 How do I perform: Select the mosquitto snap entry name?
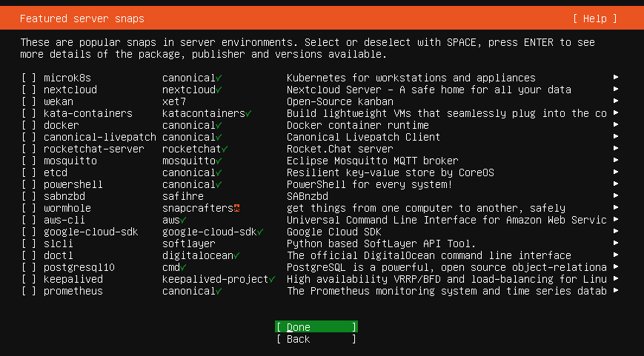coord(70,161)
